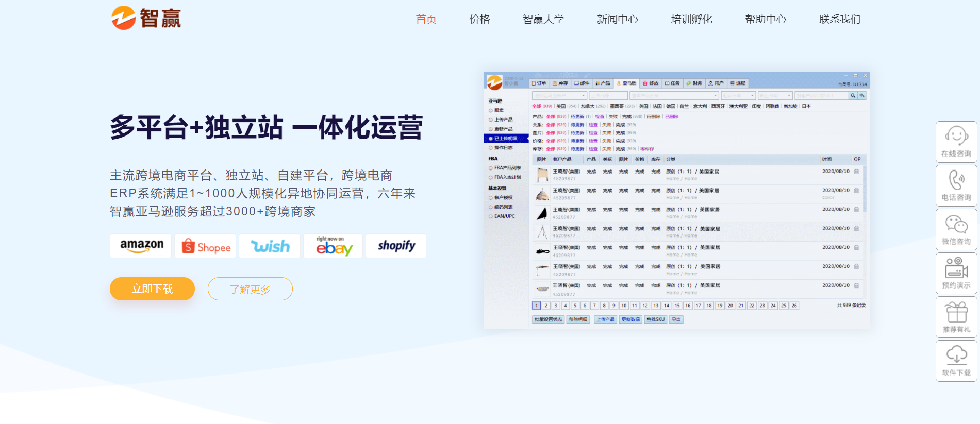Click the 批量设置状态 button in ERP screenshot
The width and height of the screenshot is (980, 424).
click(548, 319)
